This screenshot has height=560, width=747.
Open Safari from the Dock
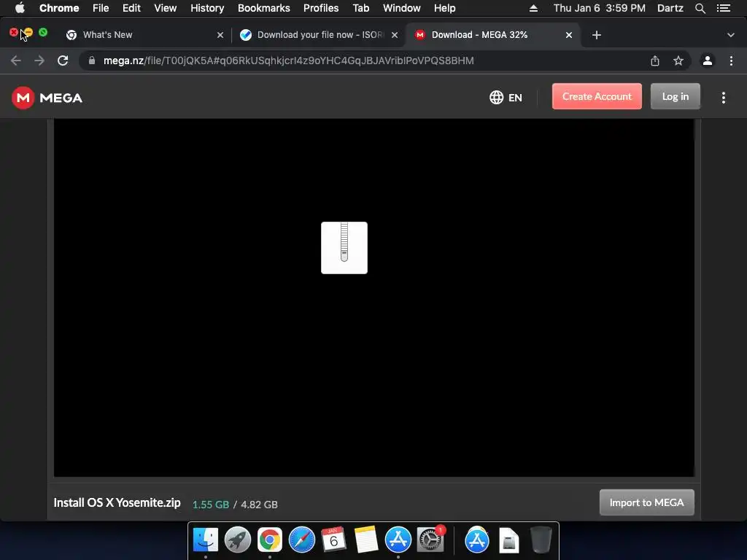click(x=302, y=540)
